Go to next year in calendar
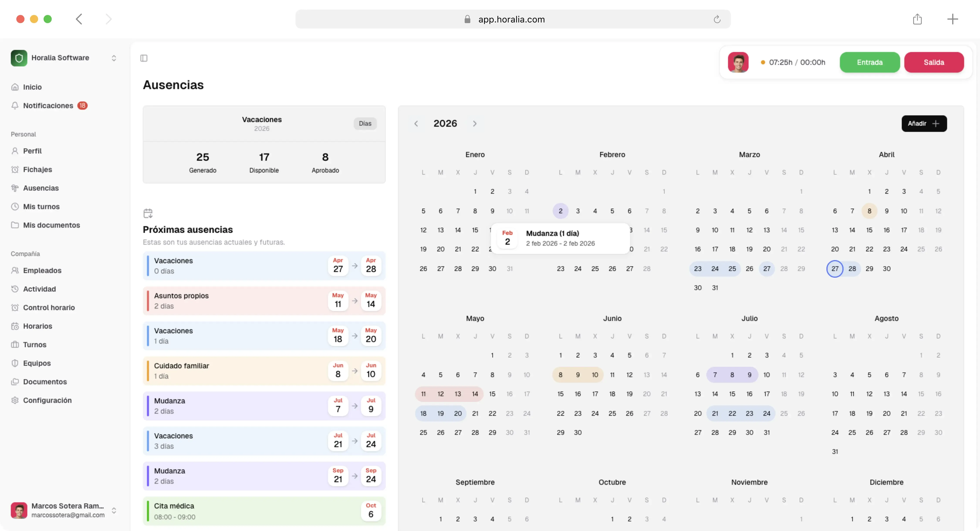This screenshot has width=980, height=531. click(475, 124)
